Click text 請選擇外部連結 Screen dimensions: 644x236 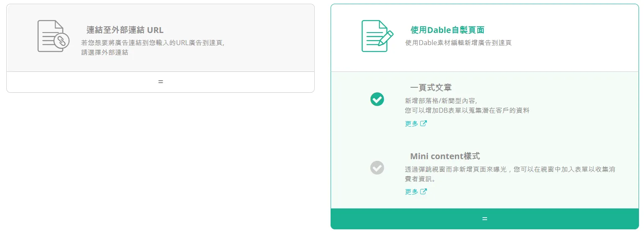105,53
